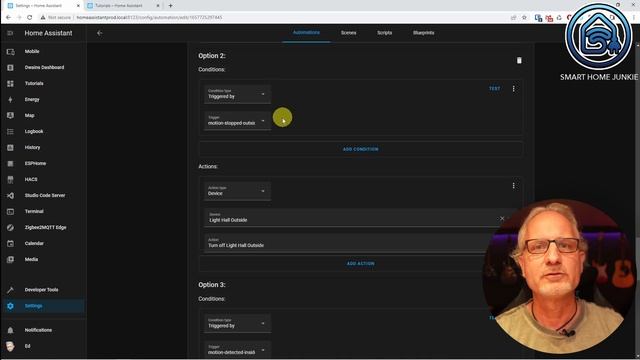Switch to Scripts tab

(384, 33)
